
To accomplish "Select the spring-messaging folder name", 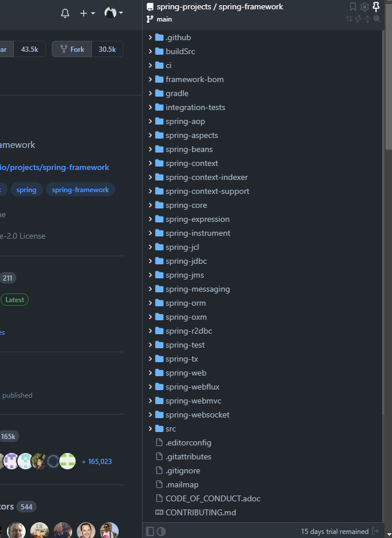I will (x=198, y=289).
